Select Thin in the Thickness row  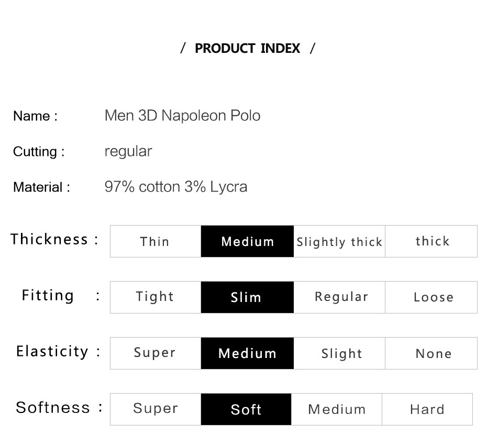pyautogui.click(x=155, y=241)
